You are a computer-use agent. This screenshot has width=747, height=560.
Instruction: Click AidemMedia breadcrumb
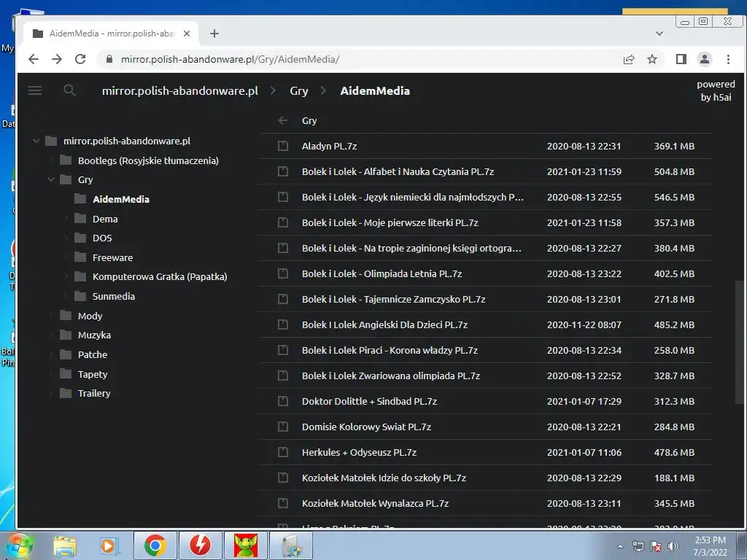point(375,90)
